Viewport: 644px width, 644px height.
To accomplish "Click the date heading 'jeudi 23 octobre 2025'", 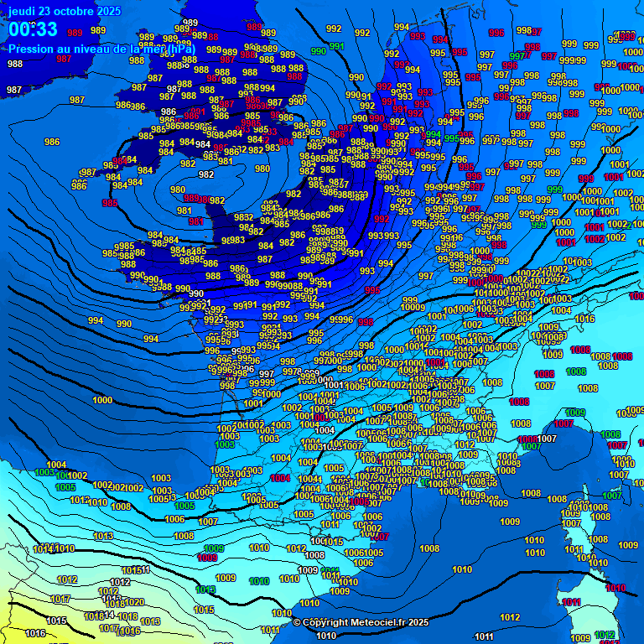I will 65,11.
